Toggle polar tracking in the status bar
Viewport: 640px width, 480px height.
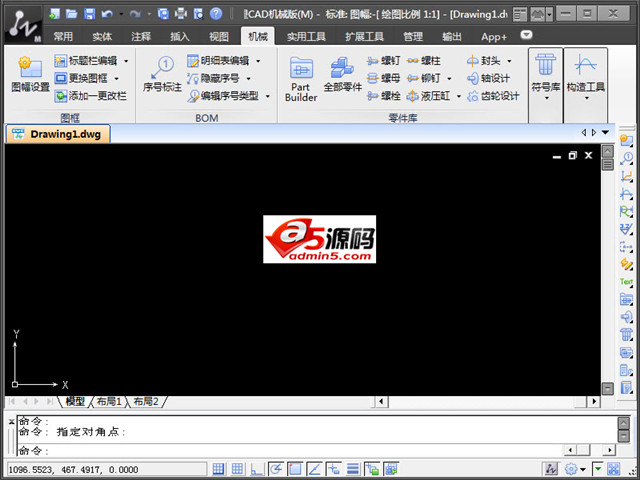276,469
